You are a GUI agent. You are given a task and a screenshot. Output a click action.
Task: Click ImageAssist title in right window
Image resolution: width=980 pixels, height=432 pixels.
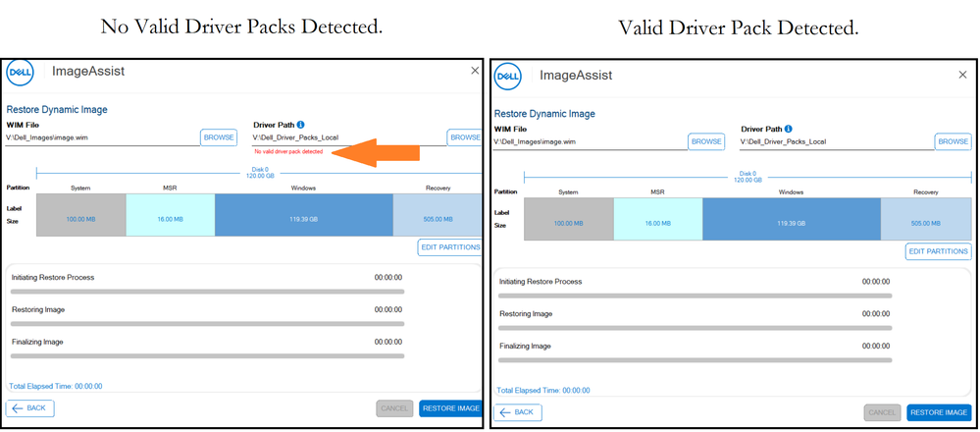pyautogui.click(x=576, y=76)
